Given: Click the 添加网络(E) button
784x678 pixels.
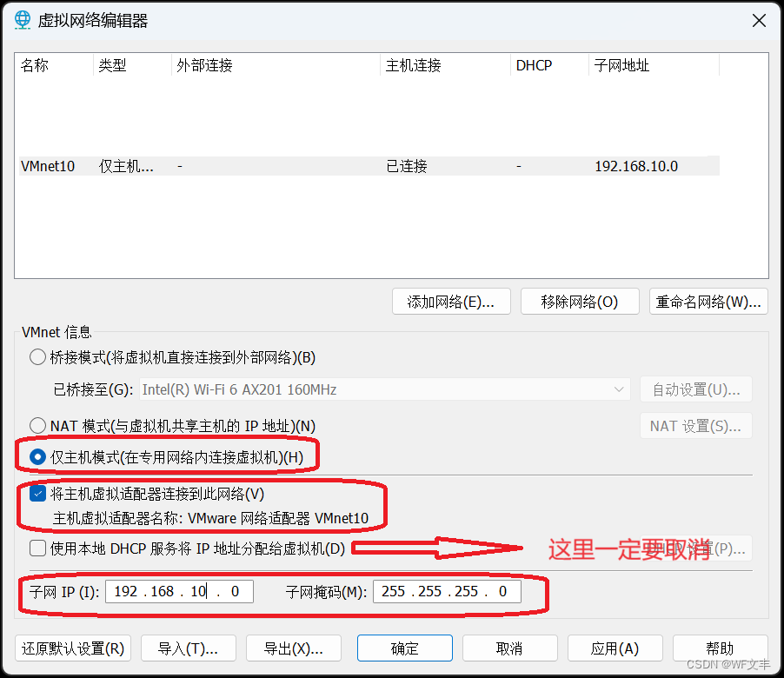Looking at the screenshot, I should point(451,301).
